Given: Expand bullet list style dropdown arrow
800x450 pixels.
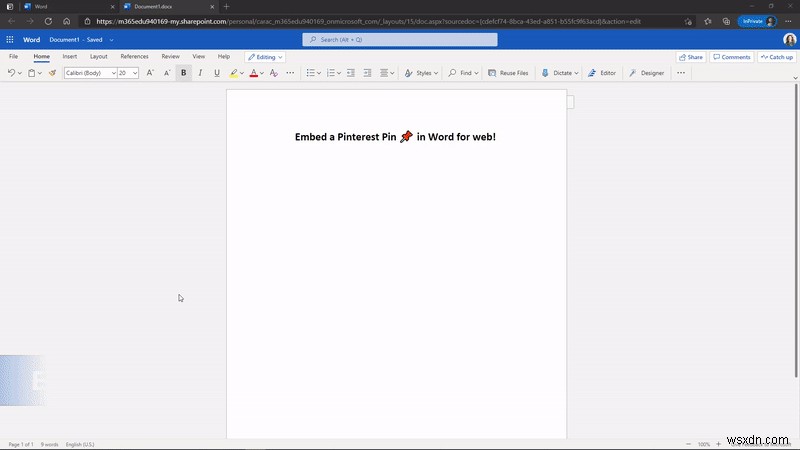Looking at the screenshot, I should pos(319,73).
